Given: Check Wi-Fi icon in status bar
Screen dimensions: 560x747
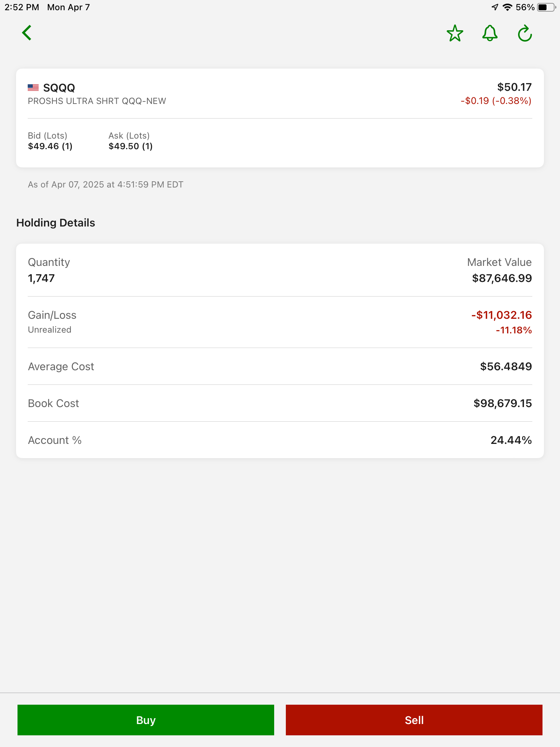Looking at the screenshot, I should coord(507,7).
